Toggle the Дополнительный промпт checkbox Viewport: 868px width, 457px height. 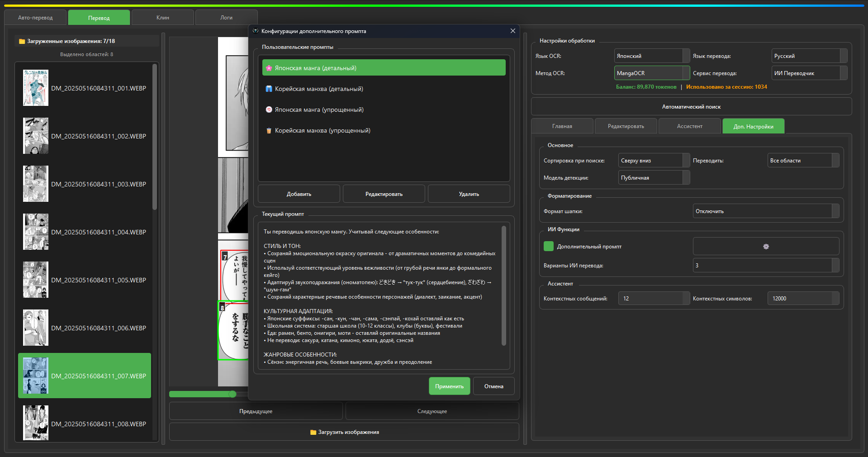(549, 246)
